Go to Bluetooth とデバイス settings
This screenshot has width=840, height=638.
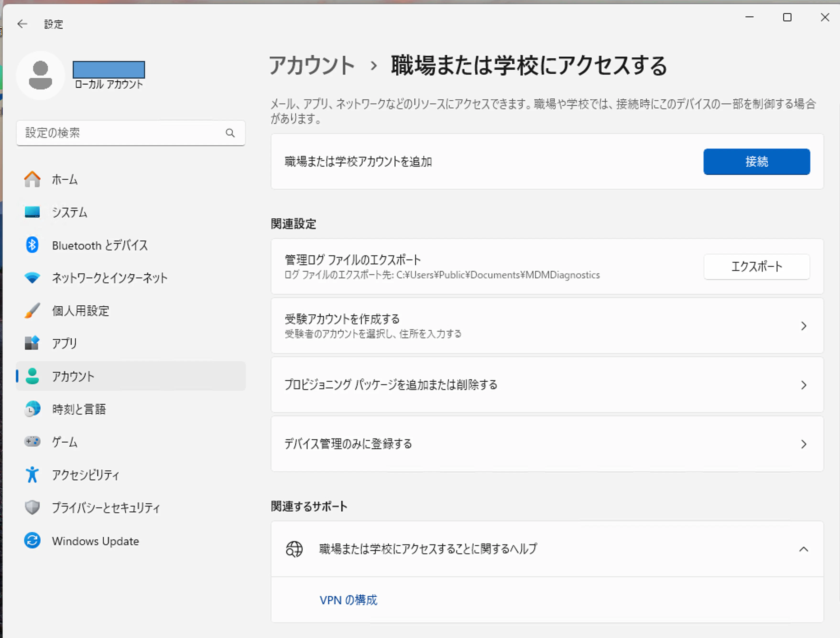point(131,245)
